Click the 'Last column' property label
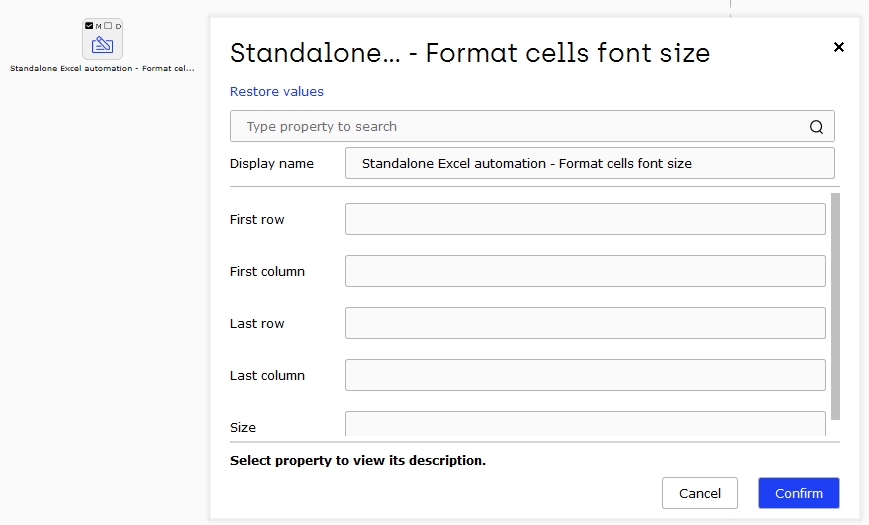 [x=267, y=376]
